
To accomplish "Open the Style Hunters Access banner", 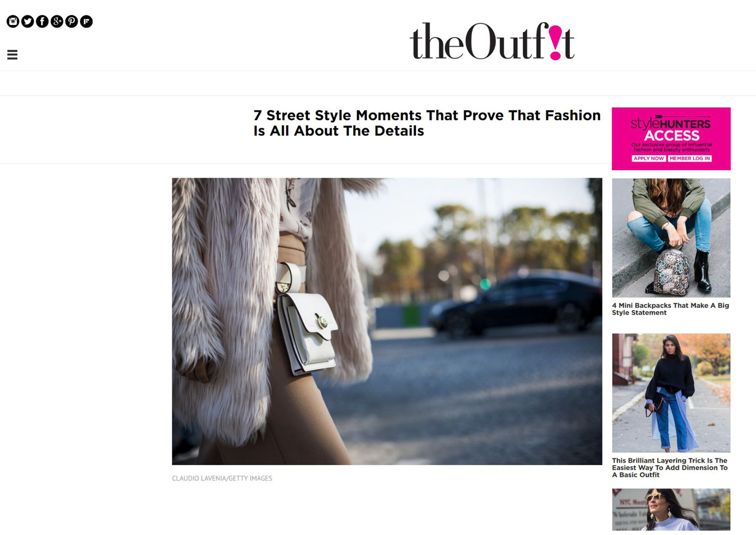I will click(x=671, y=139).
